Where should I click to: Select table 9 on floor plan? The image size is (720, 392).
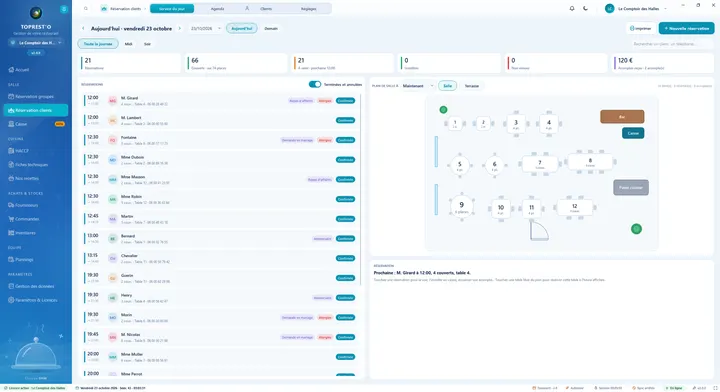pyautogui.click(x=461, y=206)
